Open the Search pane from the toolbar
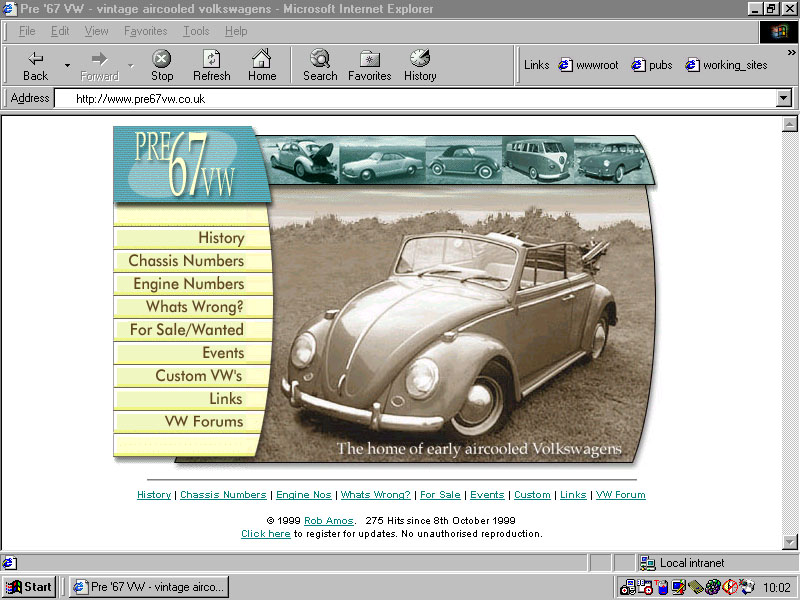This screenshot has height=600, width=800. pos(320,66)
